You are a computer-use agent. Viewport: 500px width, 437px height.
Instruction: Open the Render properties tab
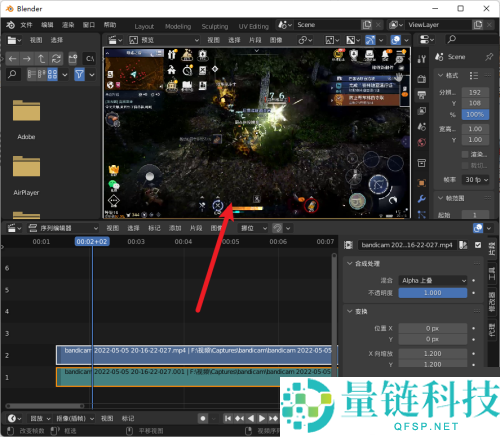[x=422, y=79]
